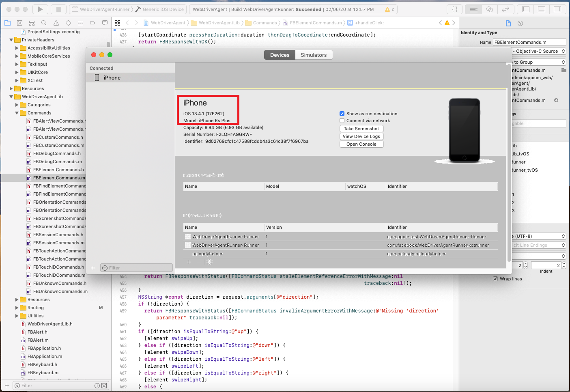The image size is (570, 392).
Task: Click the indent width stepper arrows
Action: click(x=564, y=265)
